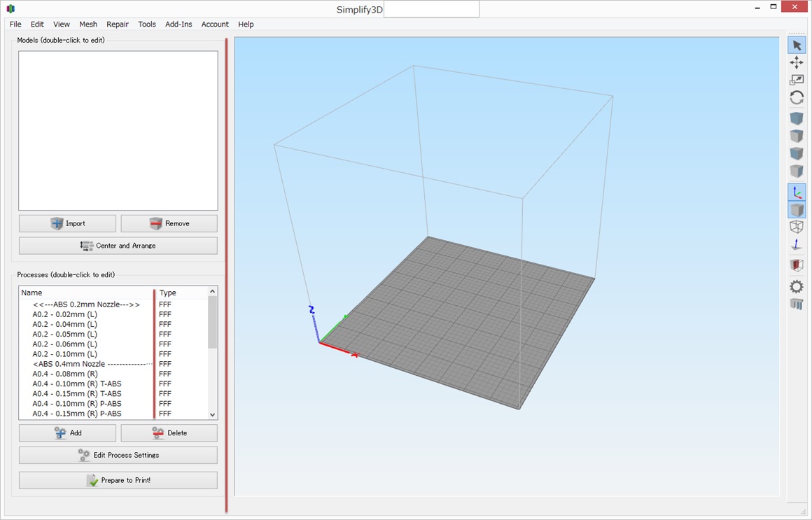812x520 pixels.
Task: Switch to front view cube icon
Action: point(797,153)
